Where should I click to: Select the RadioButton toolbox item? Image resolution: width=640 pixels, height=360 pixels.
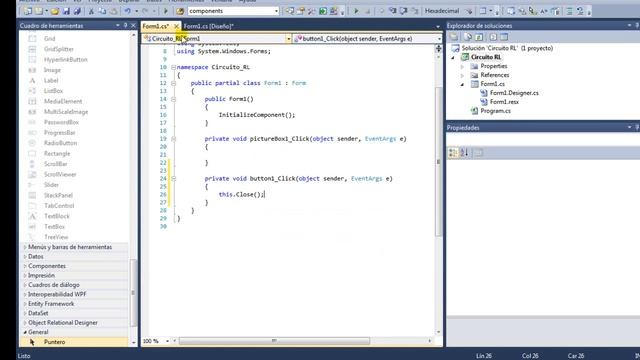click(x=60, y=143)
